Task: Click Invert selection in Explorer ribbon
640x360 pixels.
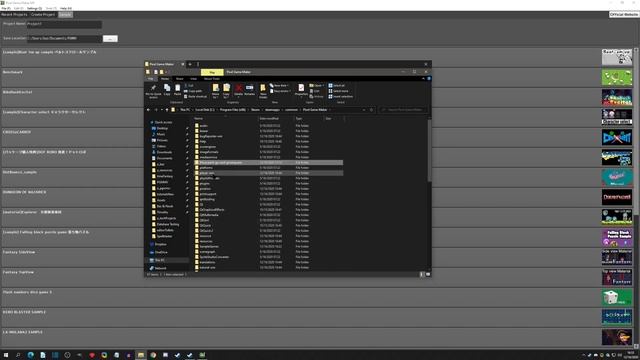Action: coord(340,96)
